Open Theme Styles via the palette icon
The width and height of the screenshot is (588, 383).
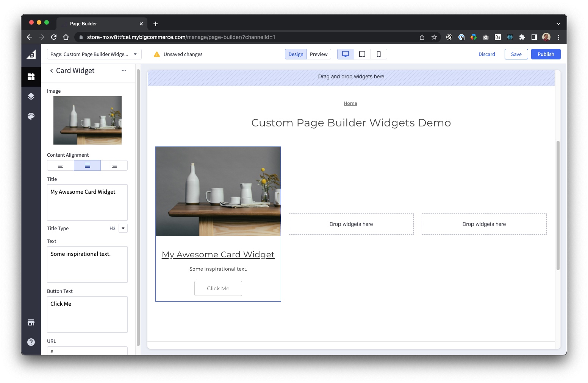[31, 116]
